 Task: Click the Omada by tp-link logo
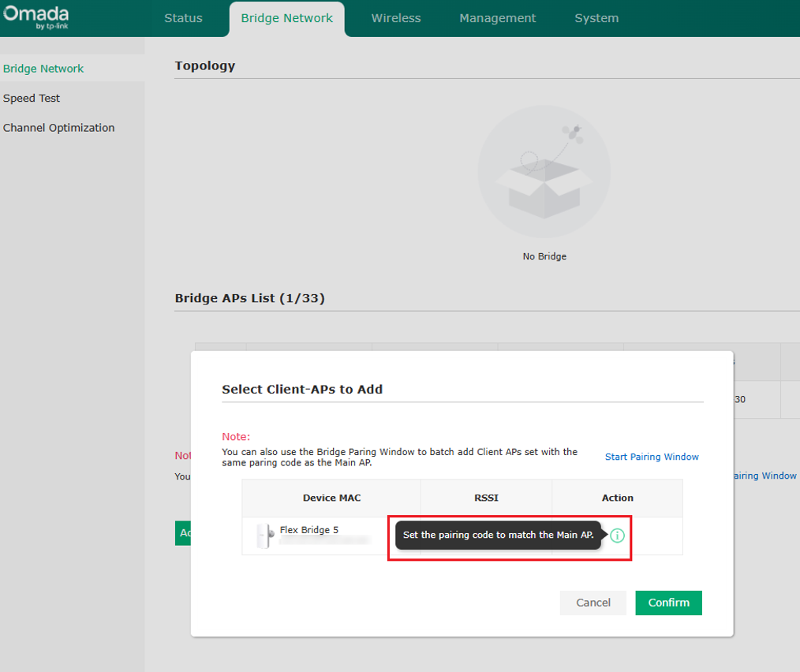(36, 17)
